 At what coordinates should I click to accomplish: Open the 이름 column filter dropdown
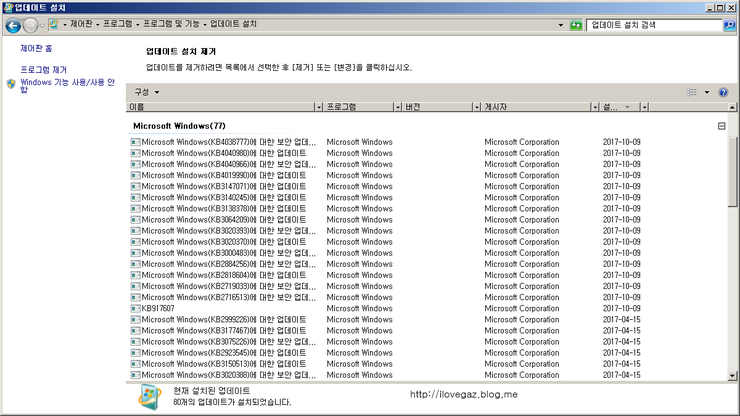[319, 107]
